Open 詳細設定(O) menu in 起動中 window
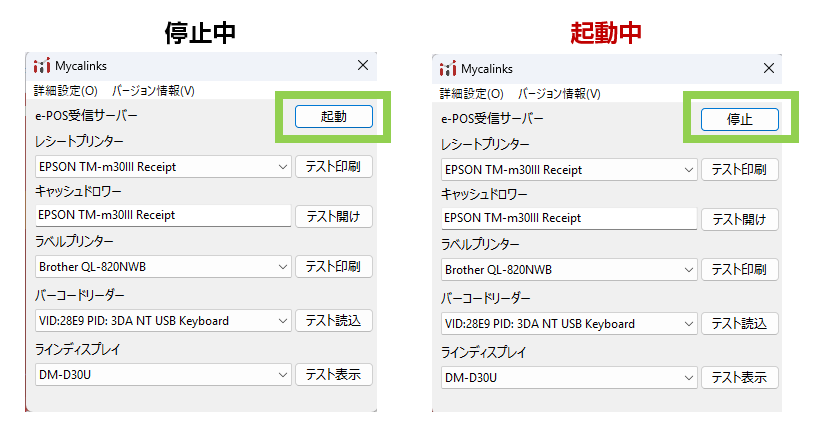 click(471, 94)
